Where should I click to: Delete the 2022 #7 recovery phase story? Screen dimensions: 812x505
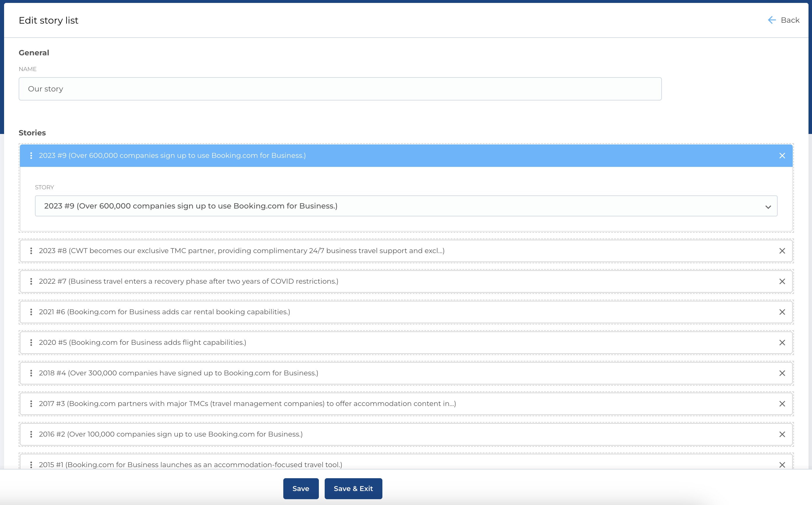tap(782, 282)
